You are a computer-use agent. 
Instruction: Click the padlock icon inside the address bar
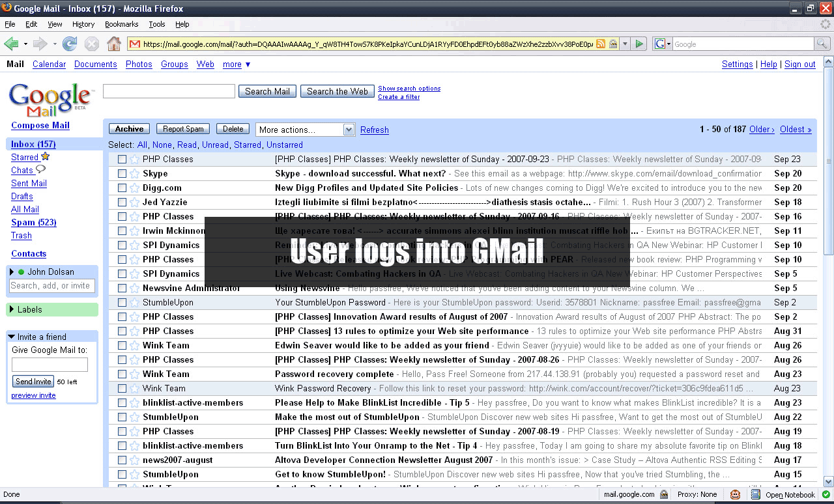(x=613, y=44)
